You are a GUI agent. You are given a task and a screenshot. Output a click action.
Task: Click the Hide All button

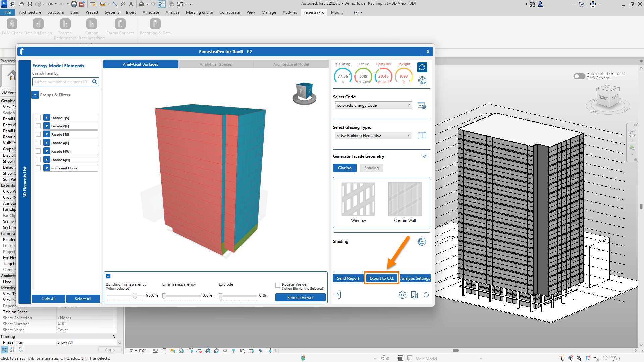pos(49,299)
